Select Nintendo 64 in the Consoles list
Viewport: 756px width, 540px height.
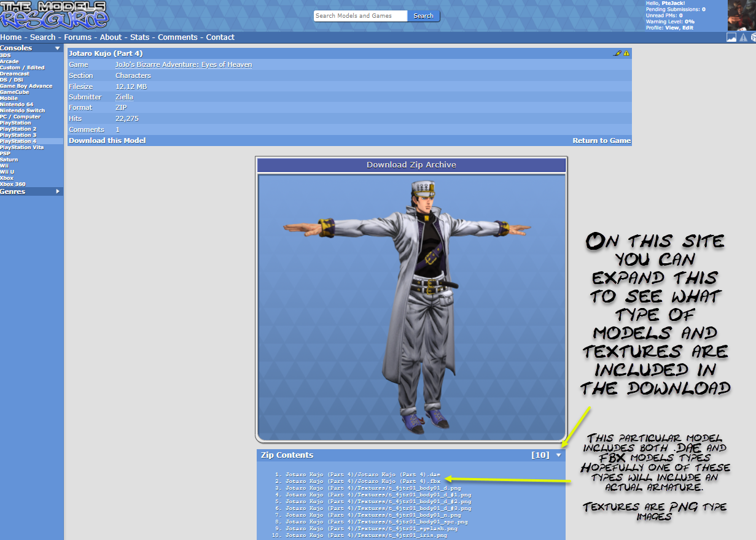point(17,104)
